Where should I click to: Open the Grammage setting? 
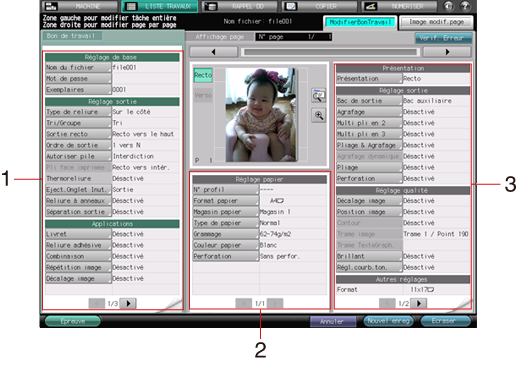point(226,234)
